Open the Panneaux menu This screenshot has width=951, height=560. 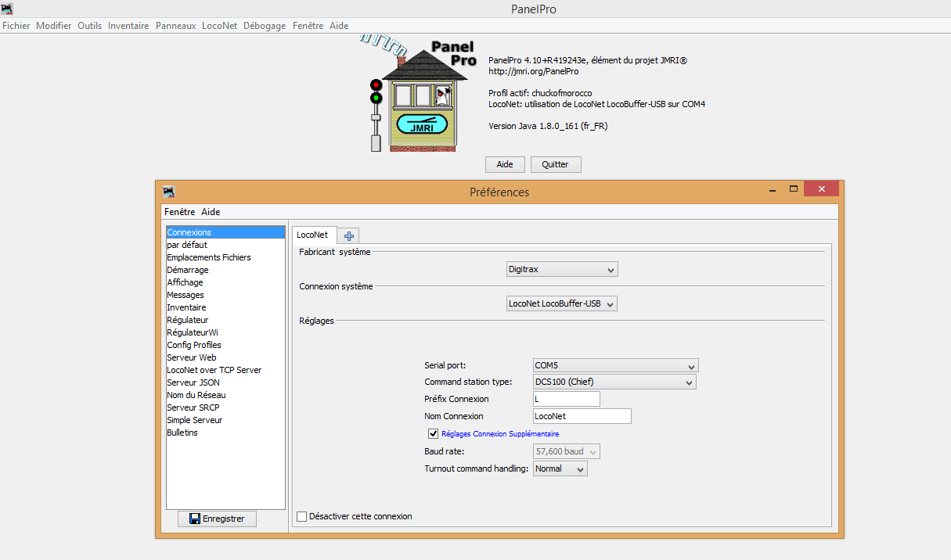pyautogui.click(x=176, y=26)
